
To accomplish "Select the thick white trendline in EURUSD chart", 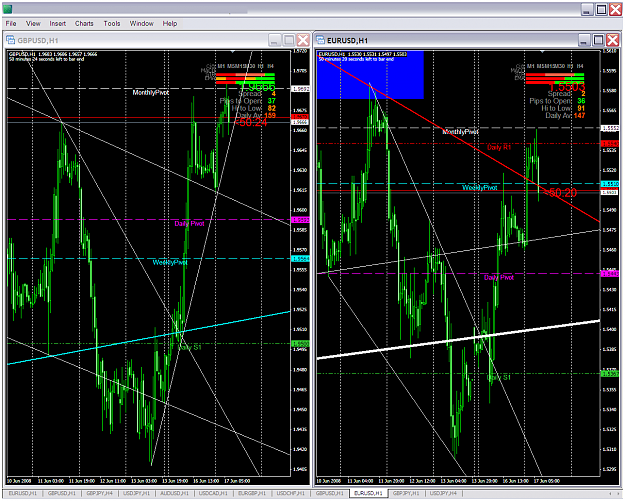I will (x=458, y=340).
